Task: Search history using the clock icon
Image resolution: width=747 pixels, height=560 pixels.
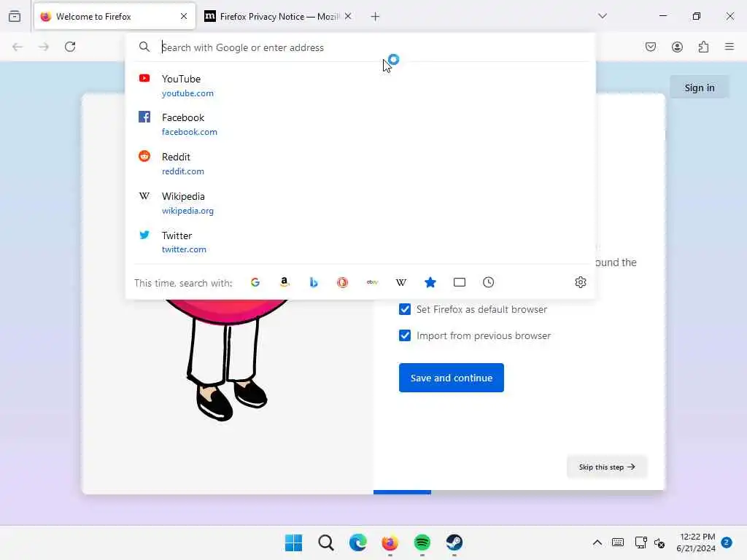Action: (x=488, y=282)
